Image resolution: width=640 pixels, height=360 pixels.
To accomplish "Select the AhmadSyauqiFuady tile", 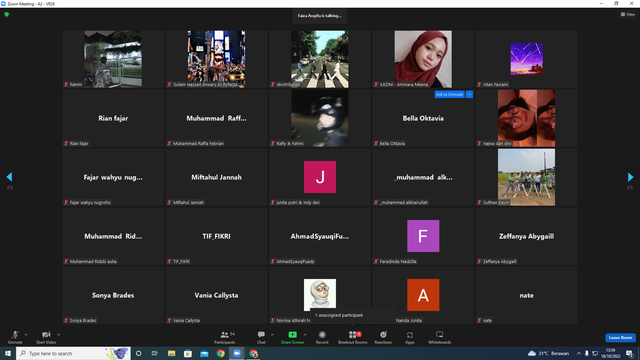I will pos(320,236).
